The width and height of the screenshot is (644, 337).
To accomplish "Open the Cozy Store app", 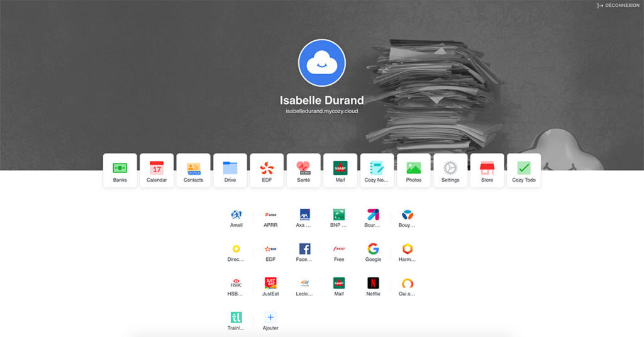I will [487, 170].
